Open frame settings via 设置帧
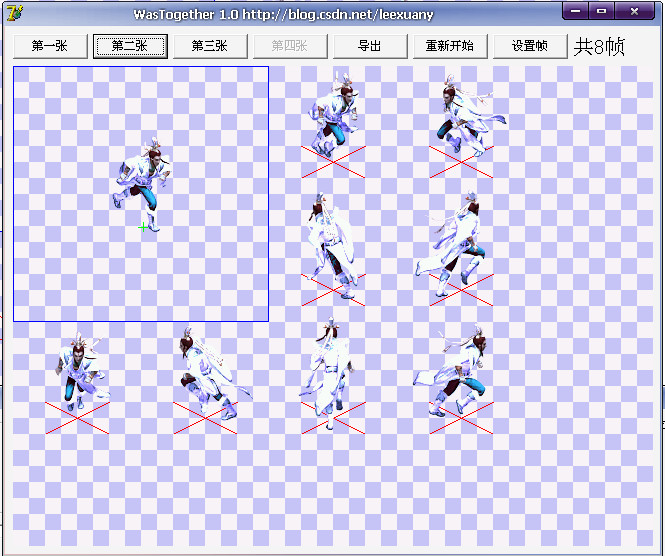The height and width of the screenshot is (556, 665). (530, 46)
